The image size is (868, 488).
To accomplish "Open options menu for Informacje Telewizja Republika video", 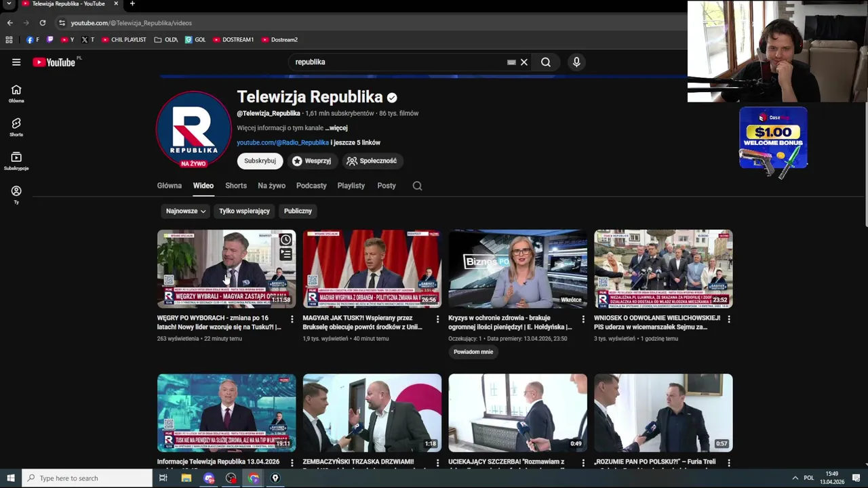I will (x=292, y=463).
